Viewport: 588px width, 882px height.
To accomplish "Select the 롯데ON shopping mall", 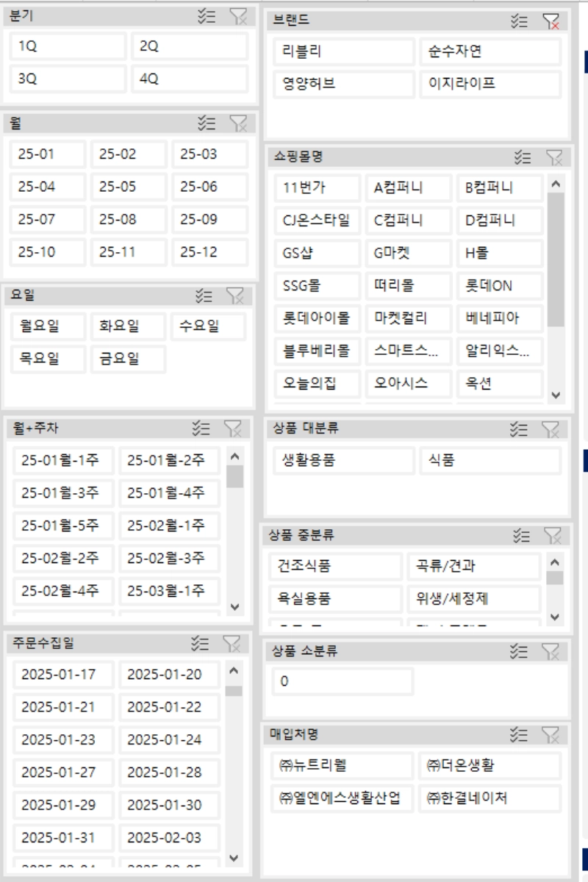I will click(x=500, y=286).
